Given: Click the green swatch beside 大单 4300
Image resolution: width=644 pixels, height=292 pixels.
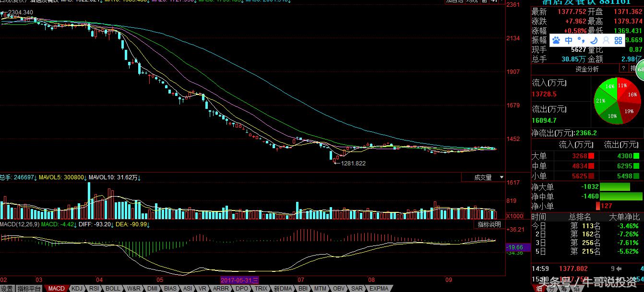Looking at the screenshot, I should click(636, 156).
